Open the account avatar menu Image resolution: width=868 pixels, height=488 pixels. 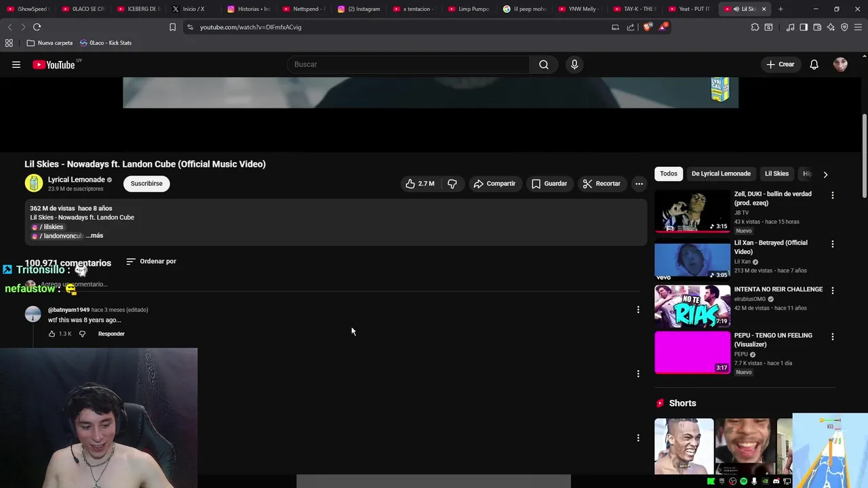pos(840,64)
